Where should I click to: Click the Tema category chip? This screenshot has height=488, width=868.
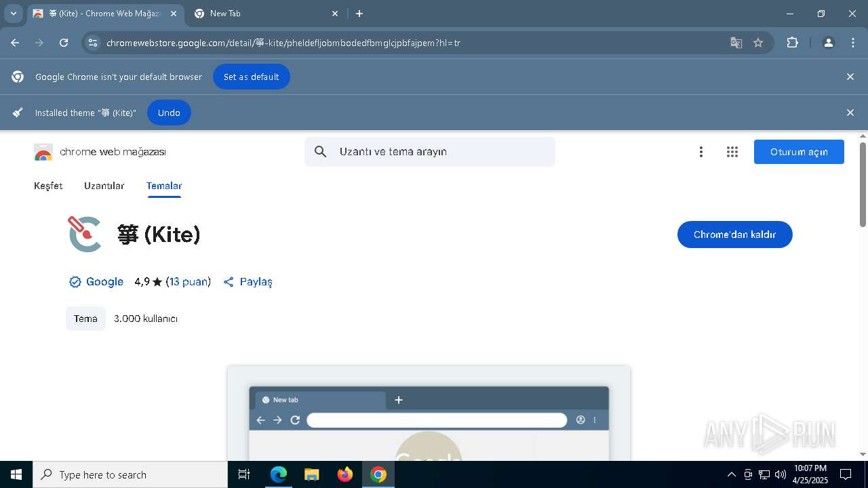tap(85, 319)
